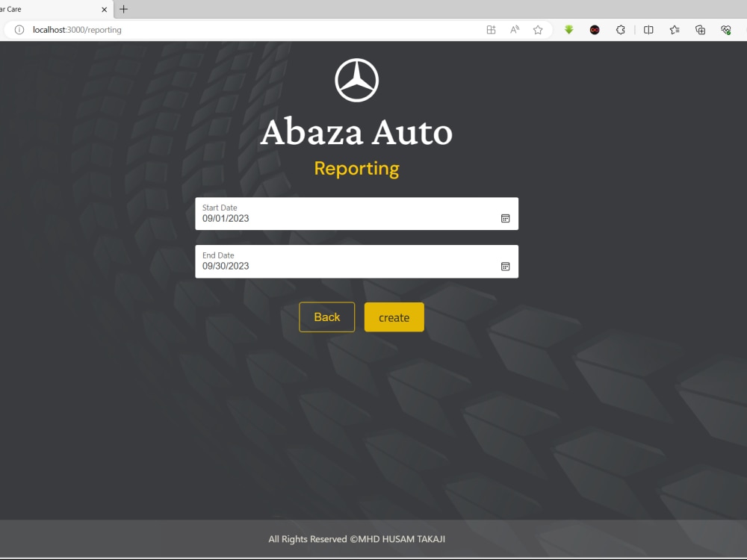Close the Car Care tab
The width and height of the screenshot is (747, 560).
coord(105,10)
